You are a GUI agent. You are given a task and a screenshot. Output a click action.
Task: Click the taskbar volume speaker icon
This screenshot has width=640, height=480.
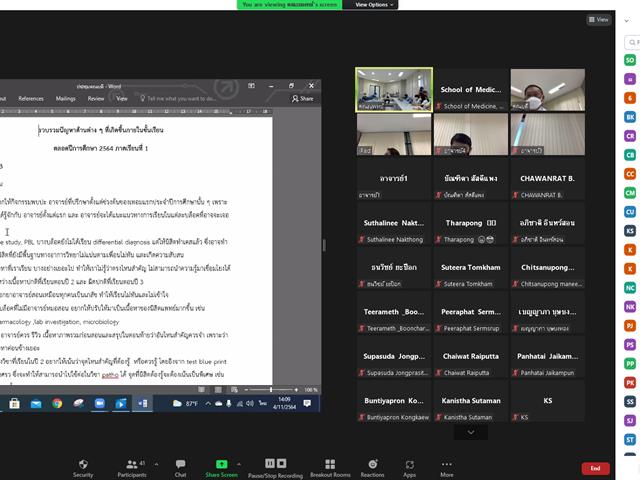point(250,404)
